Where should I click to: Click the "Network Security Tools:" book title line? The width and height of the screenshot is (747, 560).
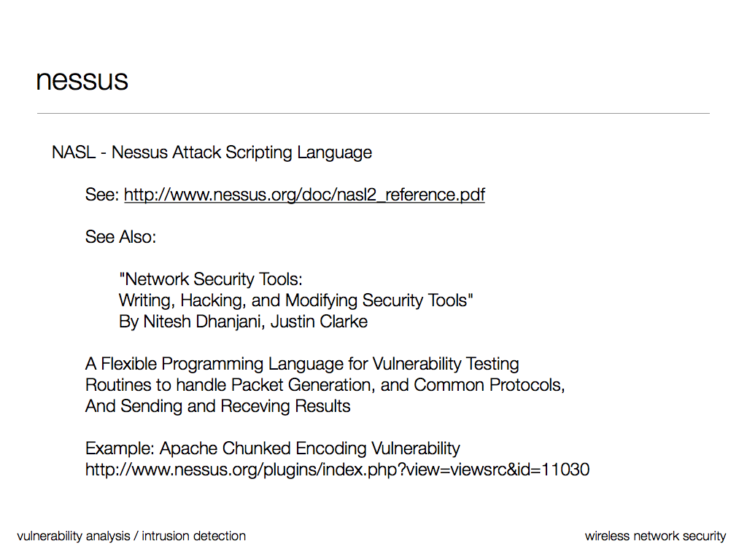(x=210, y=279)
